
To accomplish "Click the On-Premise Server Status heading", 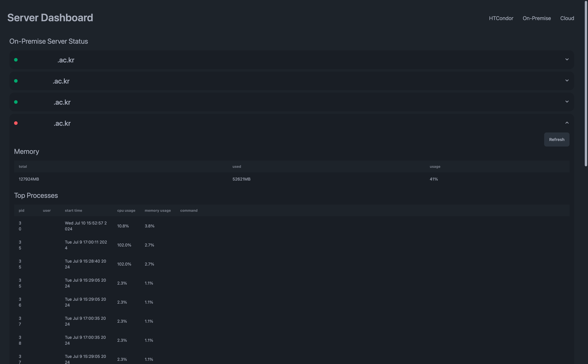I will [49, 41].
